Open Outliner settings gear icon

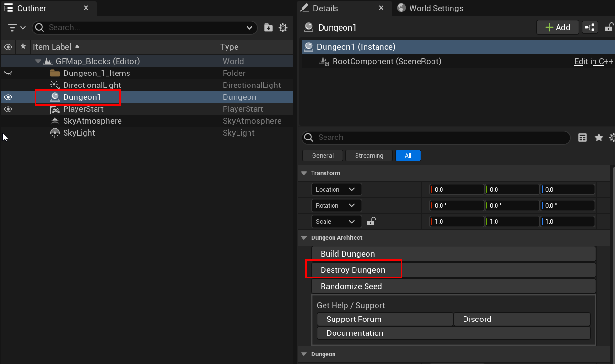coord(283,28)
